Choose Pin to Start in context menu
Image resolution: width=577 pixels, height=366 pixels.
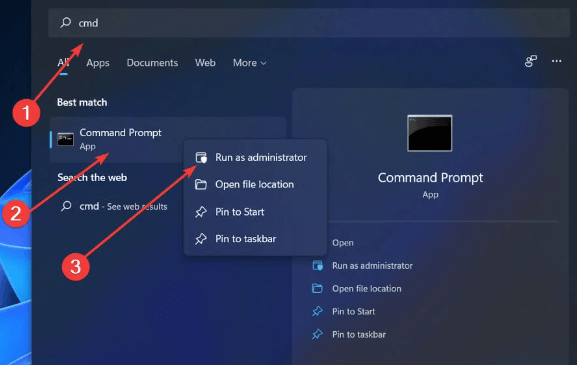[x=255, y=212]
